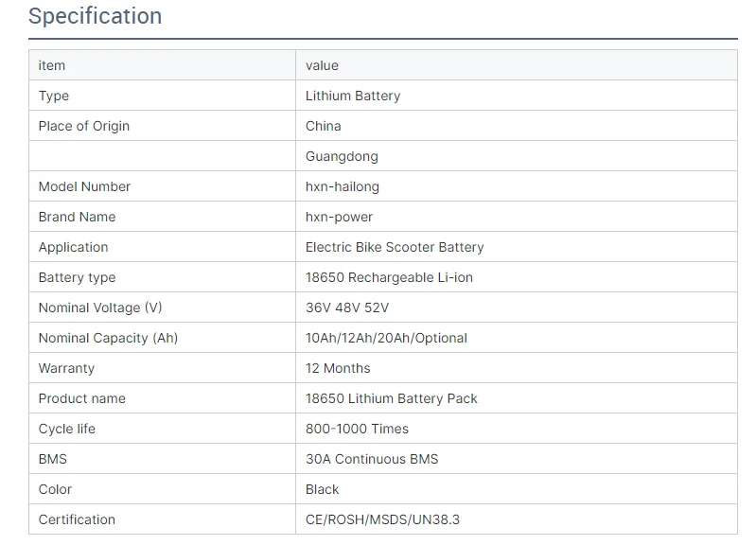
Task: Select the '12 Months' warranty value
Action: 338,368
